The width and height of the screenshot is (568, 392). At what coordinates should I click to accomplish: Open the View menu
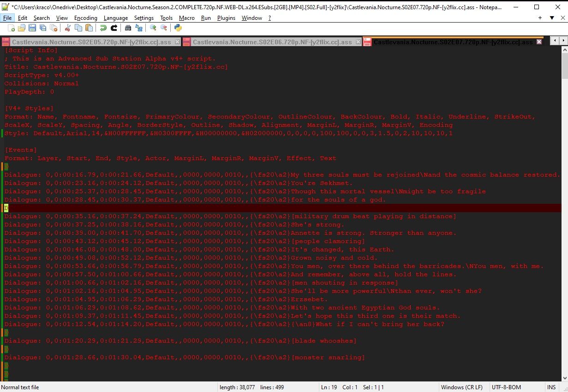click(x=62, y=18)
